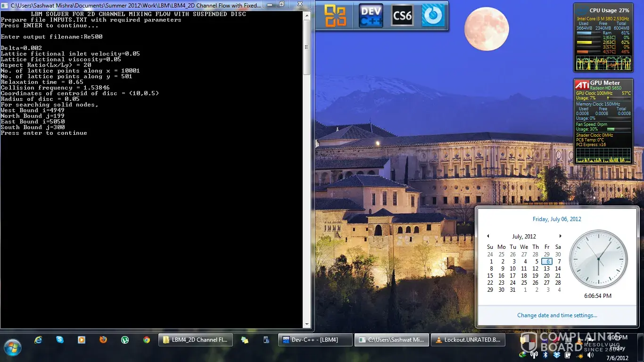Launch Google Chrome from the taskbar
Screen dimensions: 644x362
coord(147,339)
